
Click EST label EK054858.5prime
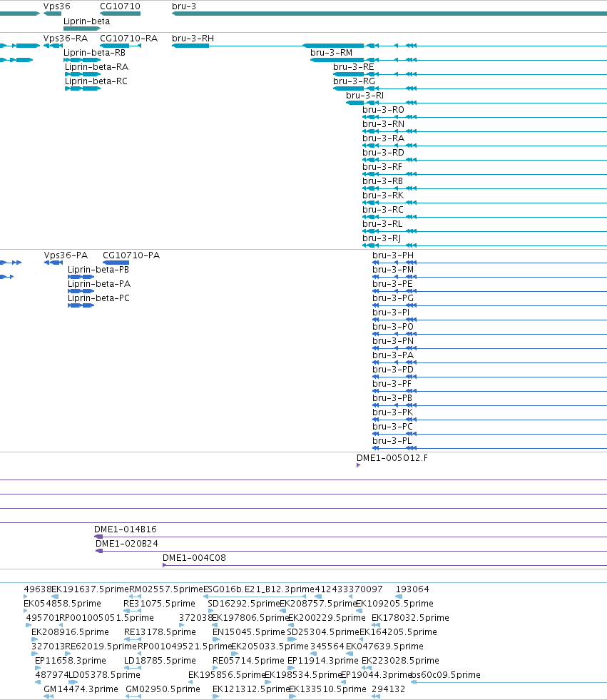click(x=62, y=604)
